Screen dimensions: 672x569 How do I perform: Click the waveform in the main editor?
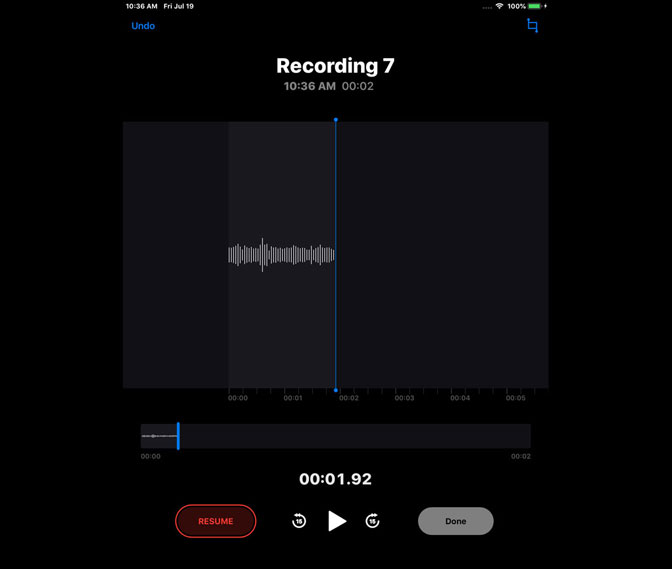click(281, 255)
